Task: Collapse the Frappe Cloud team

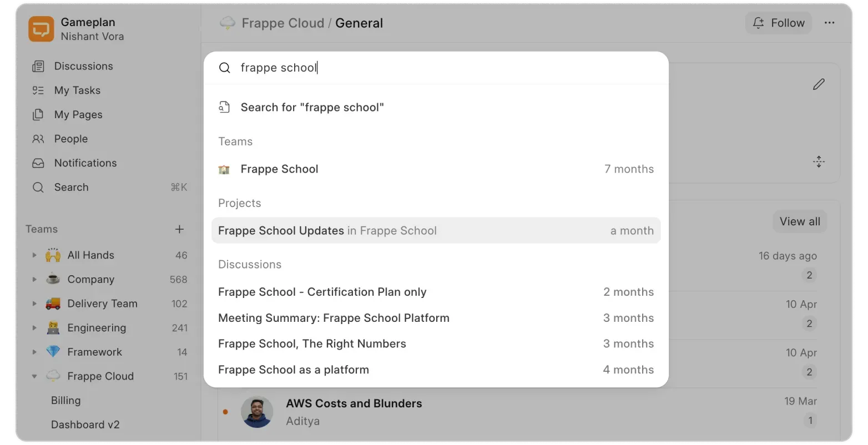Action: point(33,376)
